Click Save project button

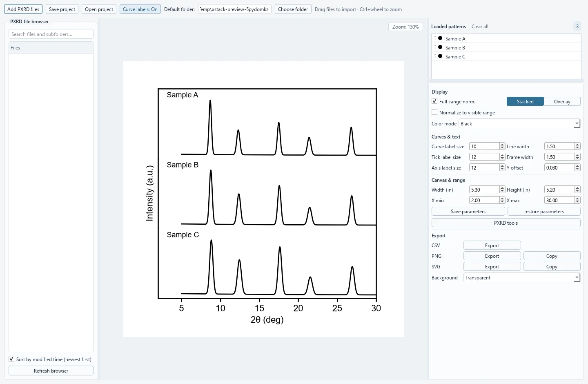tap(62, 9)
